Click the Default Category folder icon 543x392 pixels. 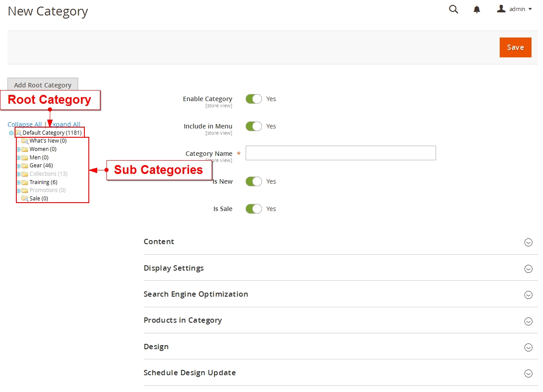19,132
